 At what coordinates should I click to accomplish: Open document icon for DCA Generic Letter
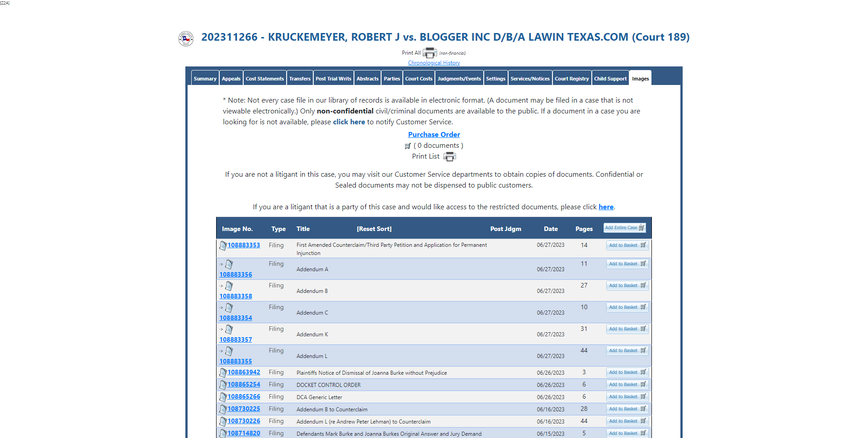[223, 397]
